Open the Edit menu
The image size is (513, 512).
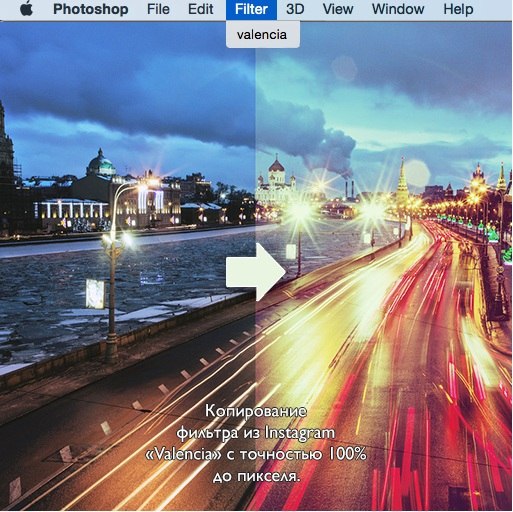pos(200,9)
